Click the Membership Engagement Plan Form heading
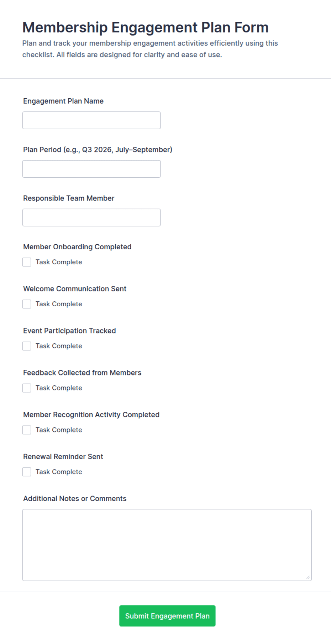The width and height of the screenshot is (331, 644). pyautogui.click(x=145, y=27)
